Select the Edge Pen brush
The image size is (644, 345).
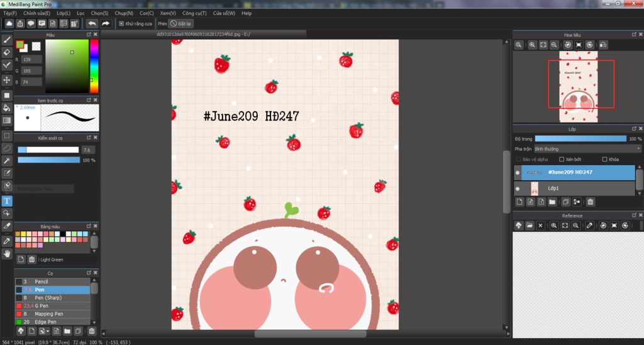tap(53, 322)
